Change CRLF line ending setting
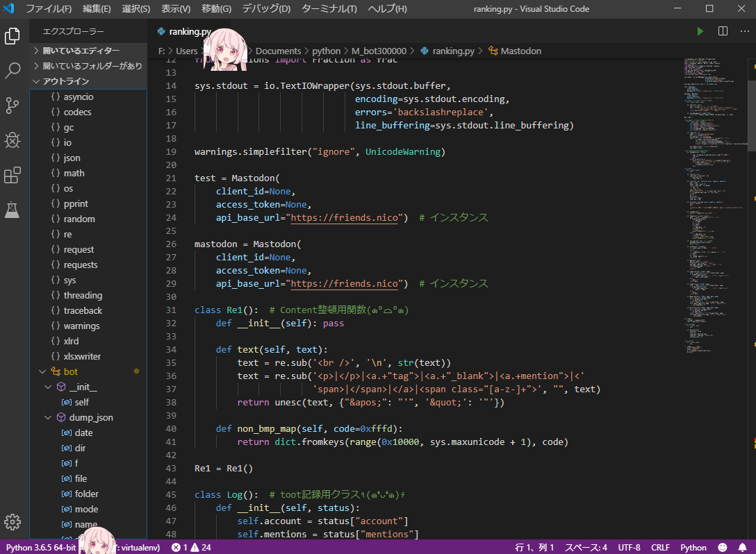The height and width of the screenshot is (554, 756). click(660, 547)
